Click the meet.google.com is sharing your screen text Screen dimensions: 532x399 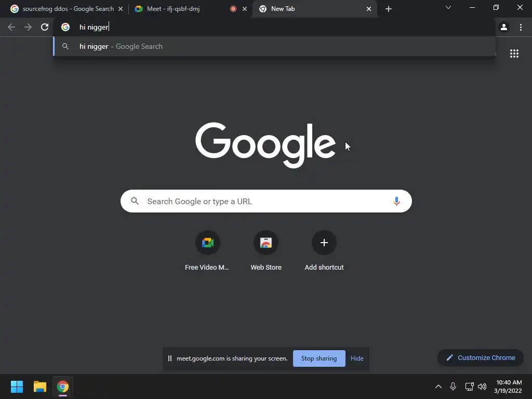(x=232, y=358)
